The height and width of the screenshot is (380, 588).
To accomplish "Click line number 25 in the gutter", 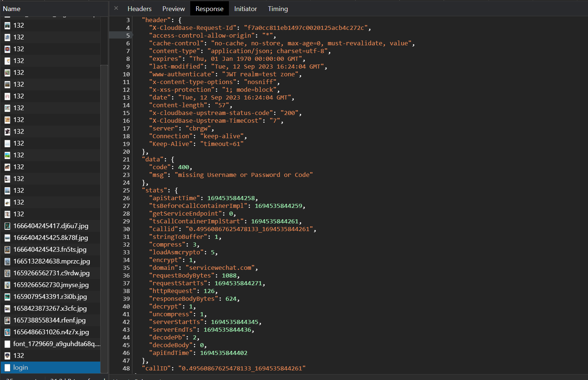I will tap(126, 190).
